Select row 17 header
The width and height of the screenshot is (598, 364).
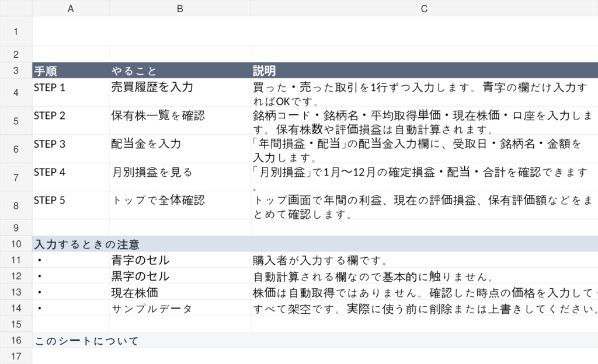pos(16,356)
